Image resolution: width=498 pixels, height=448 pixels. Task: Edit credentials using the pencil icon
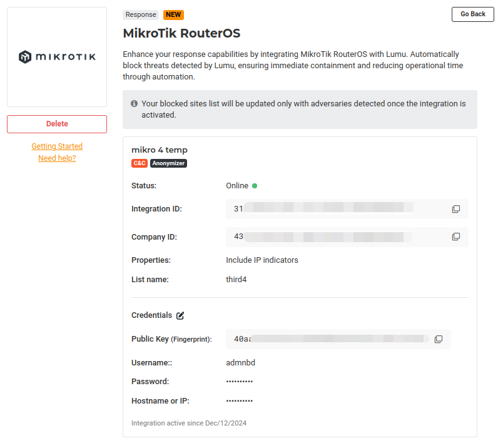(180, 316)
